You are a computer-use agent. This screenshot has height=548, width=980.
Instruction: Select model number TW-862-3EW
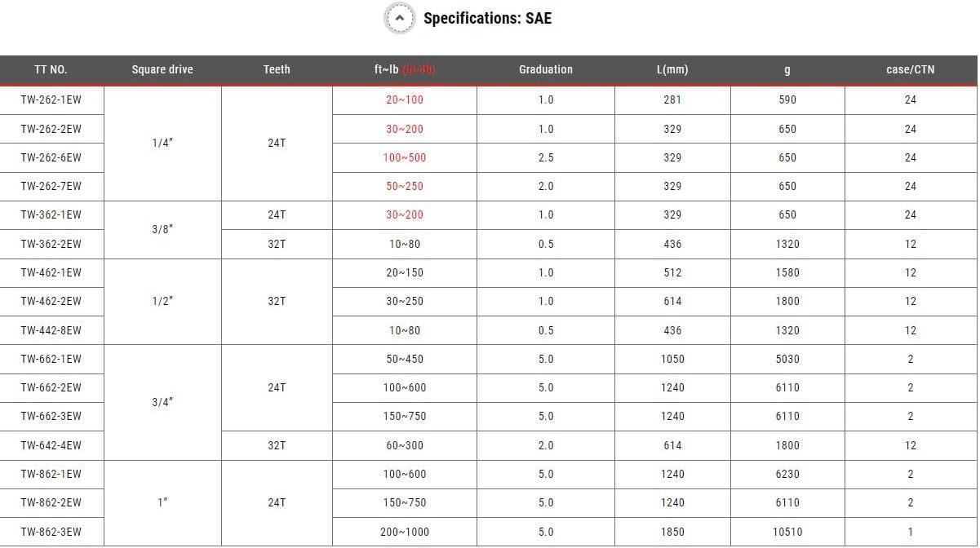coord(51,533)
